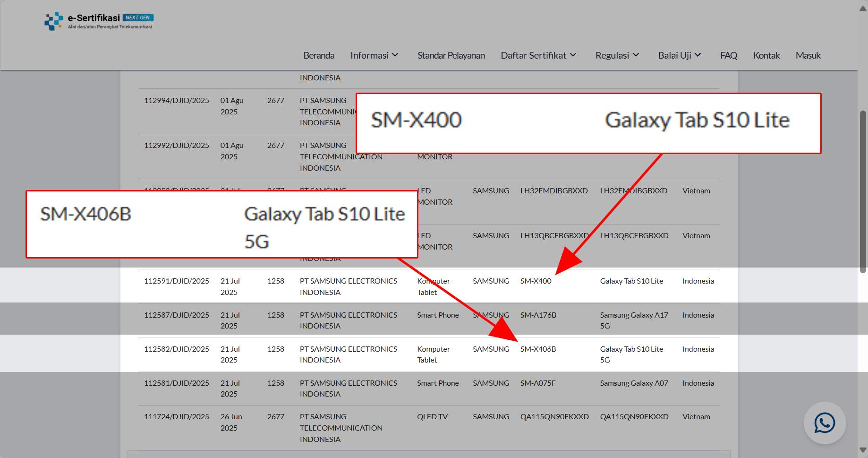Viewport: 868px width, 458px height.
Task: Navigate to the Kontak page
Action: (x=766, y=55)
